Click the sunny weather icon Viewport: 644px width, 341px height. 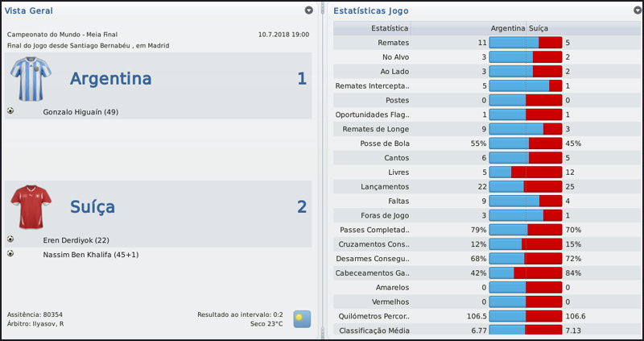point(301,318)
